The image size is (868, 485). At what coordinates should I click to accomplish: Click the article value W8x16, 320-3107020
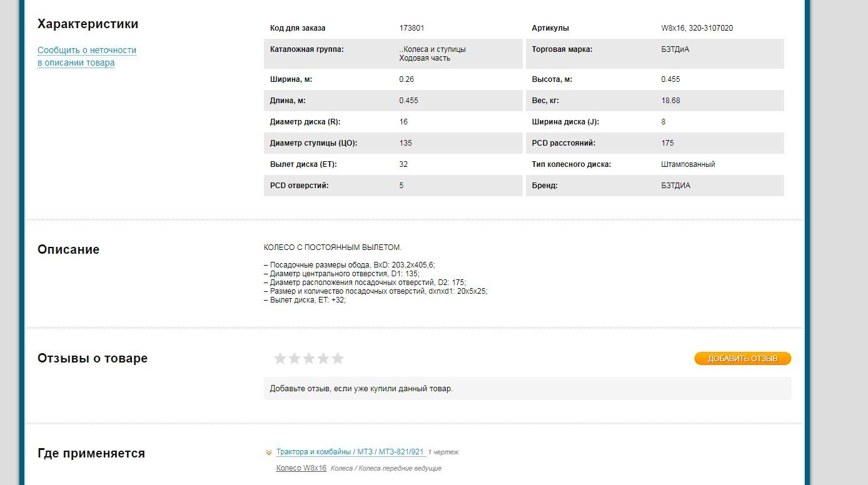[697, 28]
